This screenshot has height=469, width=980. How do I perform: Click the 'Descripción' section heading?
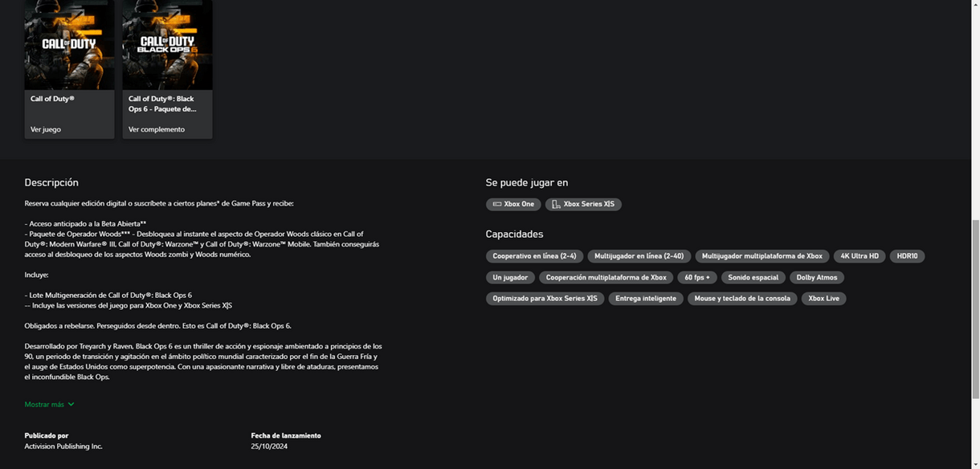(x=51, y=182)
